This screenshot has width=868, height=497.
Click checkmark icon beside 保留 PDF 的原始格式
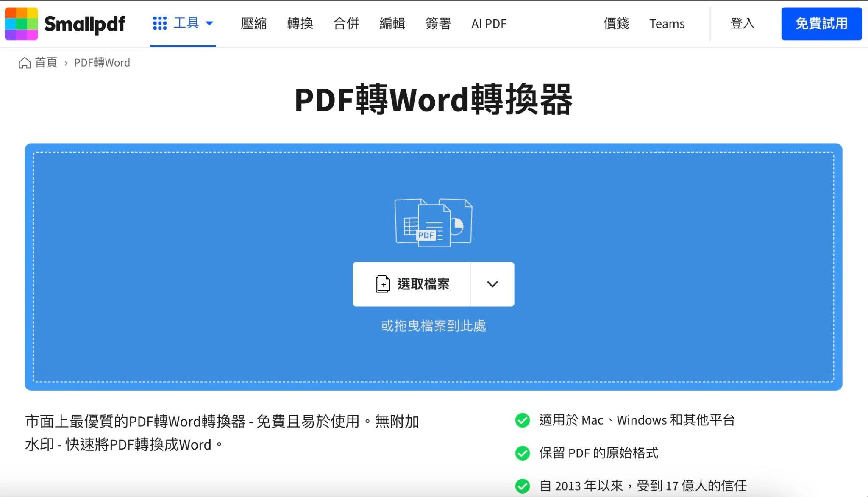pyautogui.click(x=522, y=453)
